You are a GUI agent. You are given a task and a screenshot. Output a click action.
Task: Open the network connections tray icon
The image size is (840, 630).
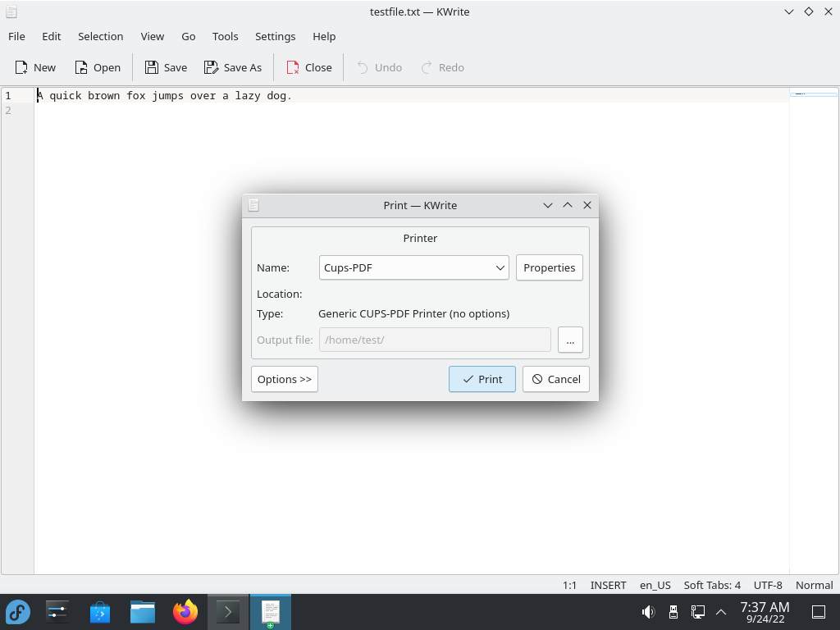click(697, 612)
